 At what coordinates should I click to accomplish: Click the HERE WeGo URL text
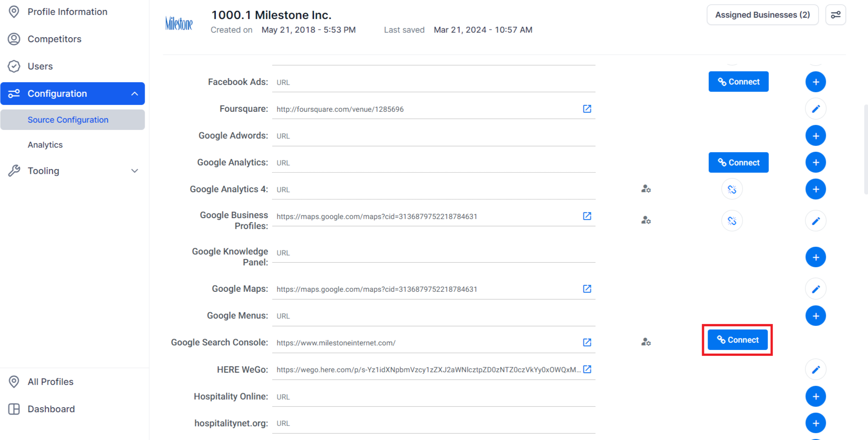click(x=429, y=370)
